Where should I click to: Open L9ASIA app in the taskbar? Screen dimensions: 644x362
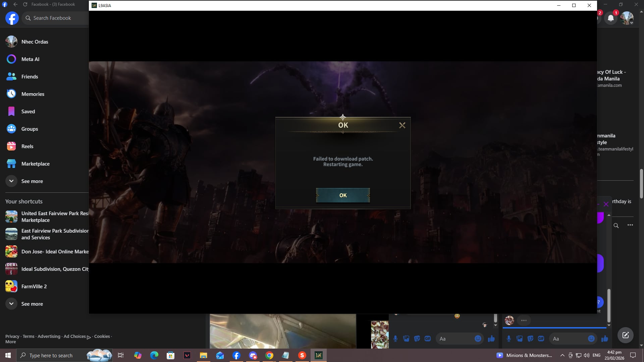tap(318, 355)
